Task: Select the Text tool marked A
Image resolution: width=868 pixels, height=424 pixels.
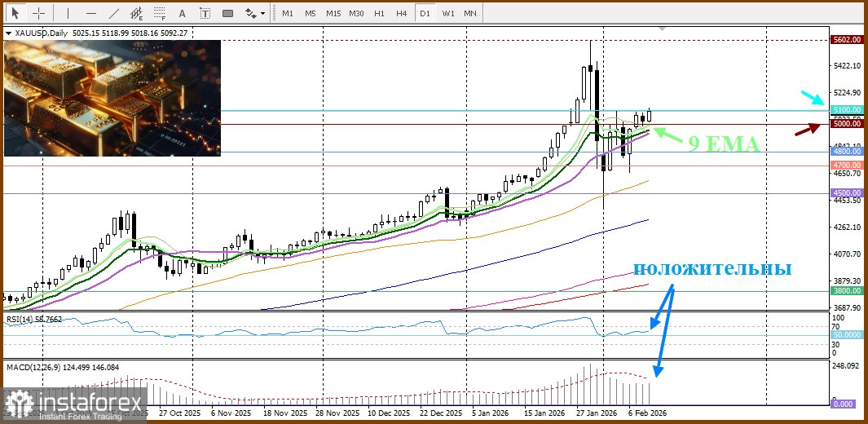Action: click(183, 13)
